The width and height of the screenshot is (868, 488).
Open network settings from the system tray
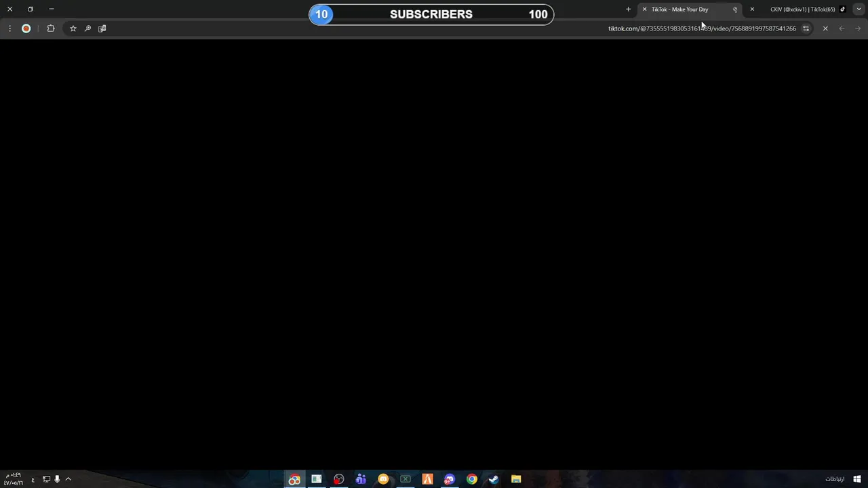click(x=46, y=479)
